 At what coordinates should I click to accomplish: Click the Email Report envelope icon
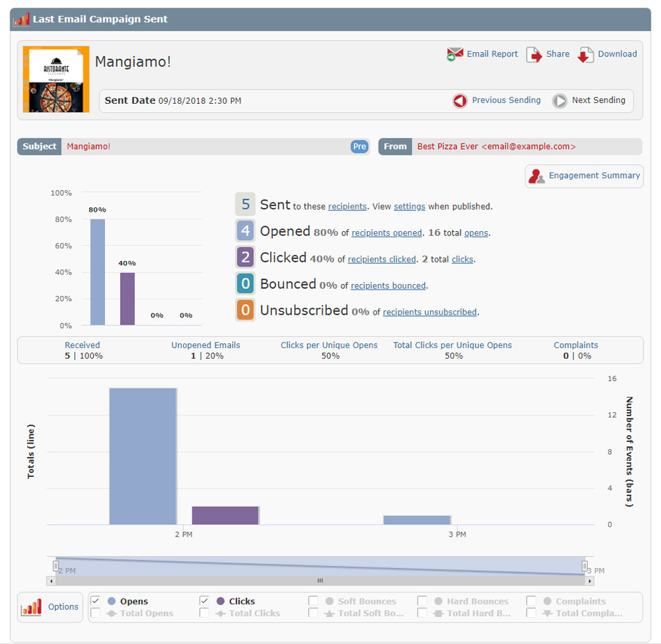point(455,54)
